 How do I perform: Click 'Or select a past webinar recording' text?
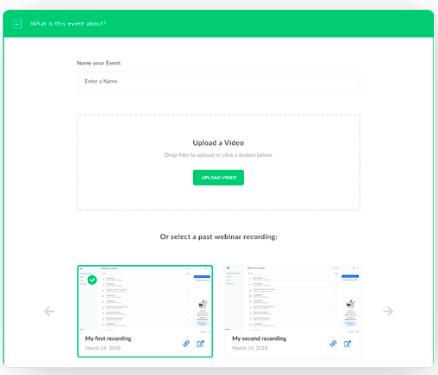pos(218,237)
